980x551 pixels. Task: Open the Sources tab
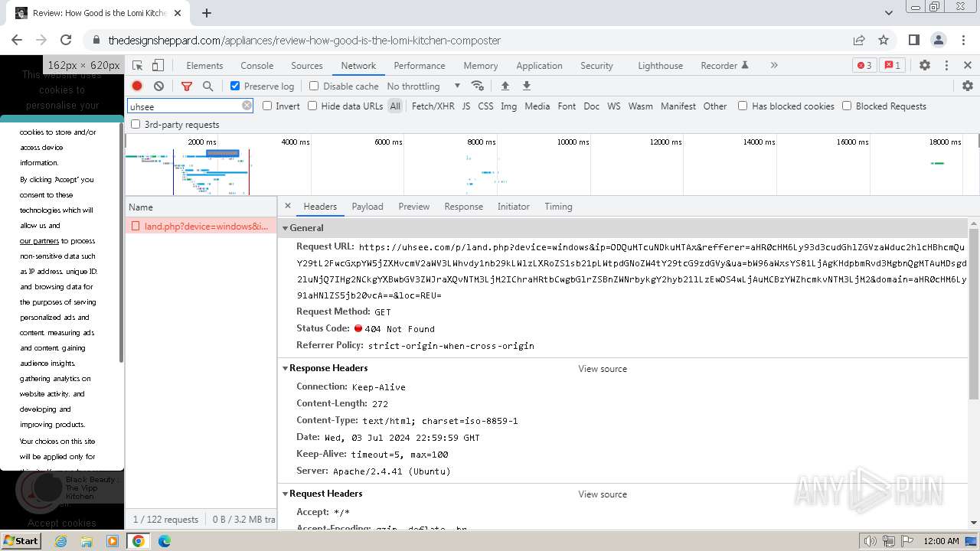click(x=307, y=66)
